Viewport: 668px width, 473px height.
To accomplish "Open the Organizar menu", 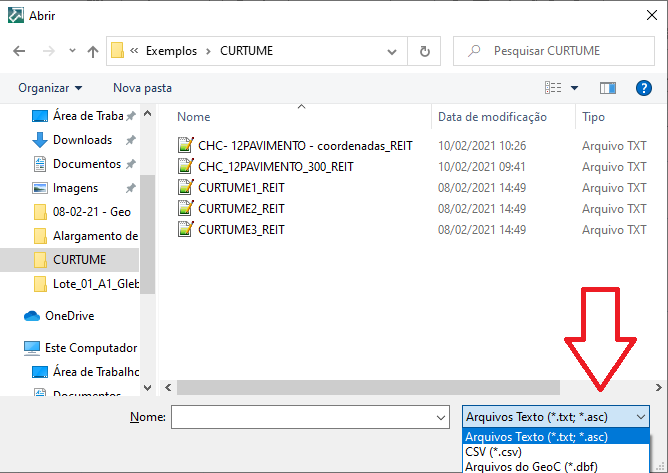I will [50, 88].
